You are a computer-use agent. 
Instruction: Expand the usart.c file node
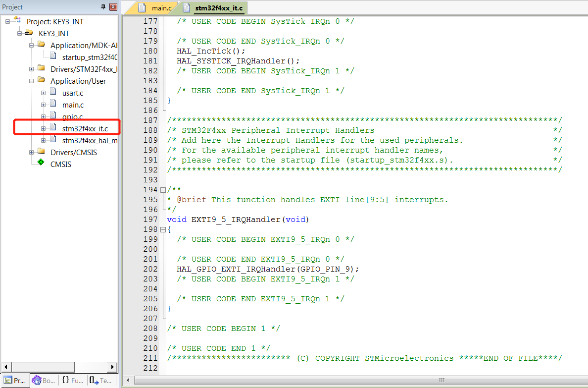point(44,93)
